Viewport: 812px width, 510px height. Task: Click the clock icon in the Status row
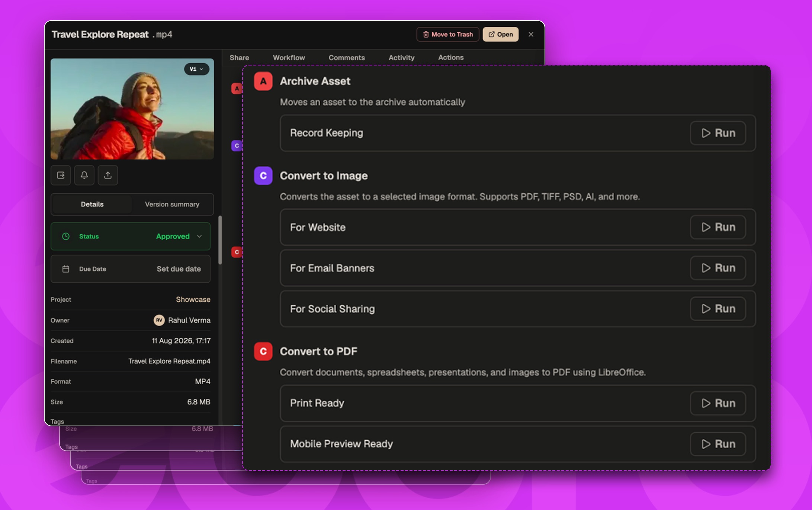[x=66, y=236]
